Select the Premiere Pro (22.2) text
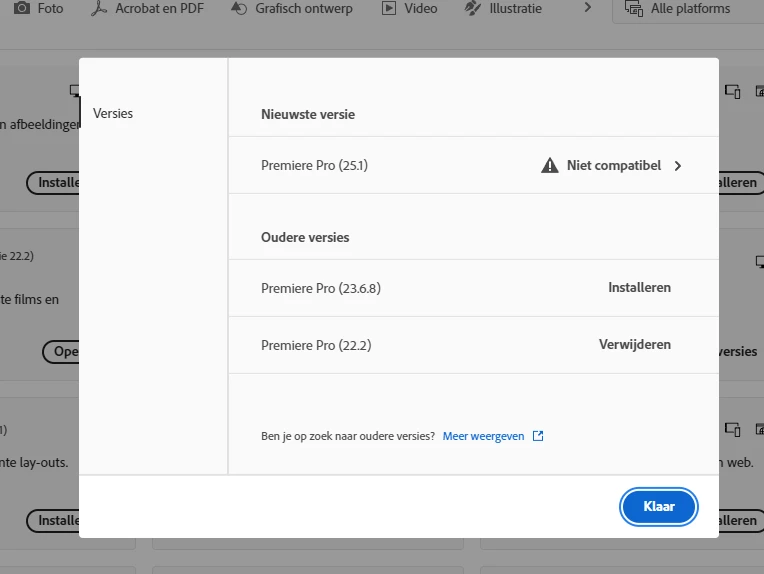This screenshot has width=764, height=574. click(x=316, y=345)
